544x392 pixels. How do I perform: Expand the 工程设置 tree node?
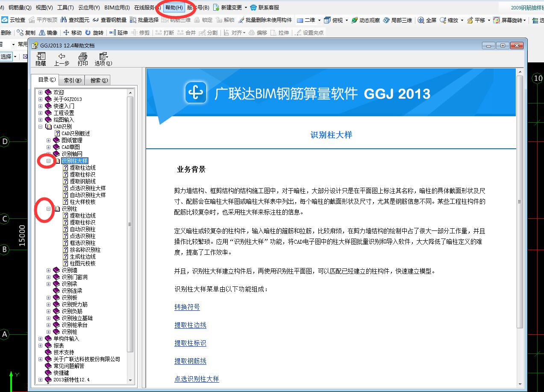(41, 113)
